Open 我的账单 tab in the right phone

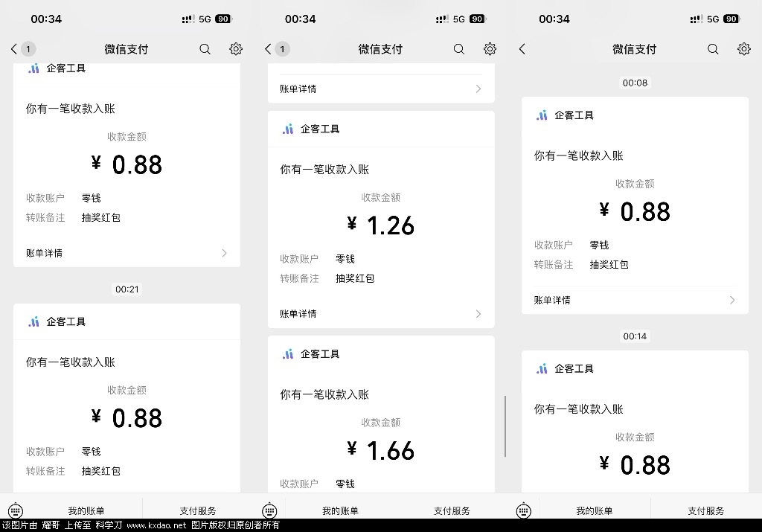[x=595, y=510]
